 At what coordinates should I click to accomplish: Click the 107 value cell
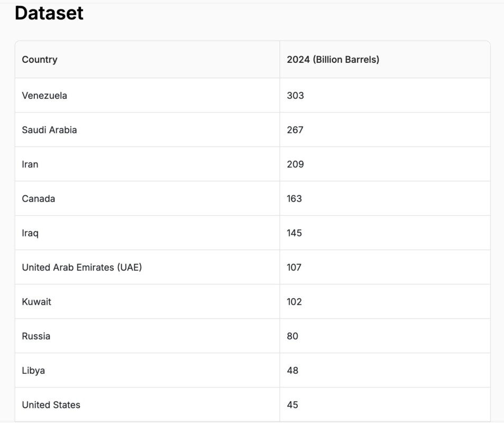pyautogui.click(x=294, y=268)
